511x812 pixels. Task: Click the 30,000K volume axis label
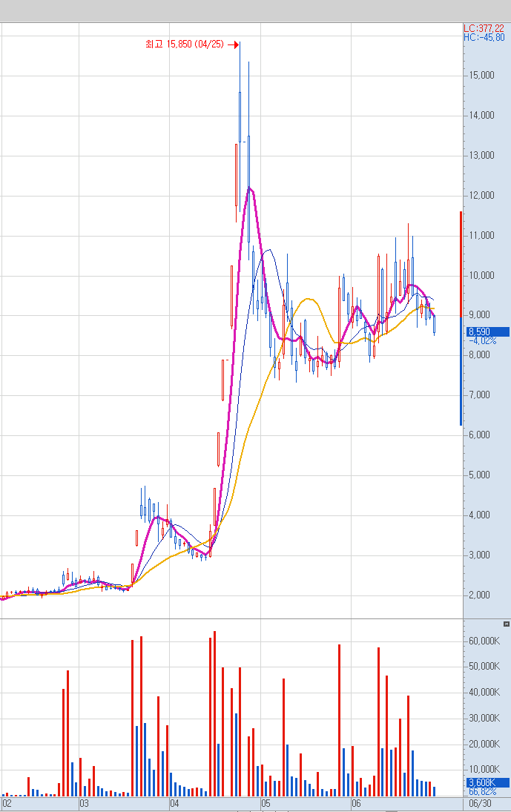tap(484, 719)
